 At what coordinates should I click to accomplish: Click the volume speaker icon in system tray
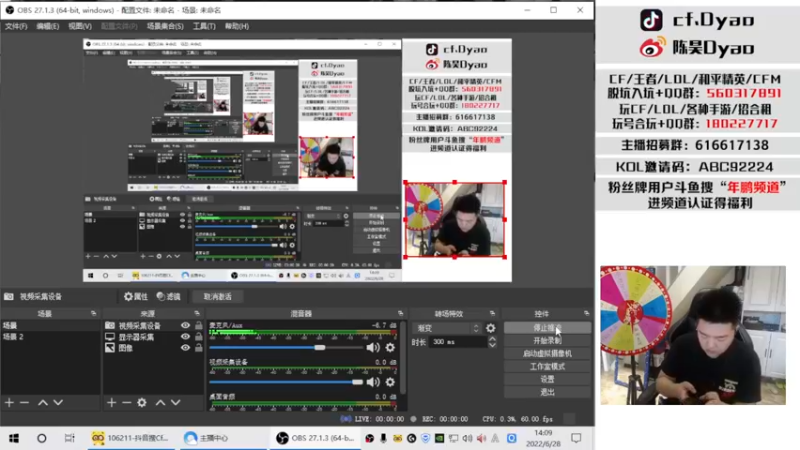467,438
